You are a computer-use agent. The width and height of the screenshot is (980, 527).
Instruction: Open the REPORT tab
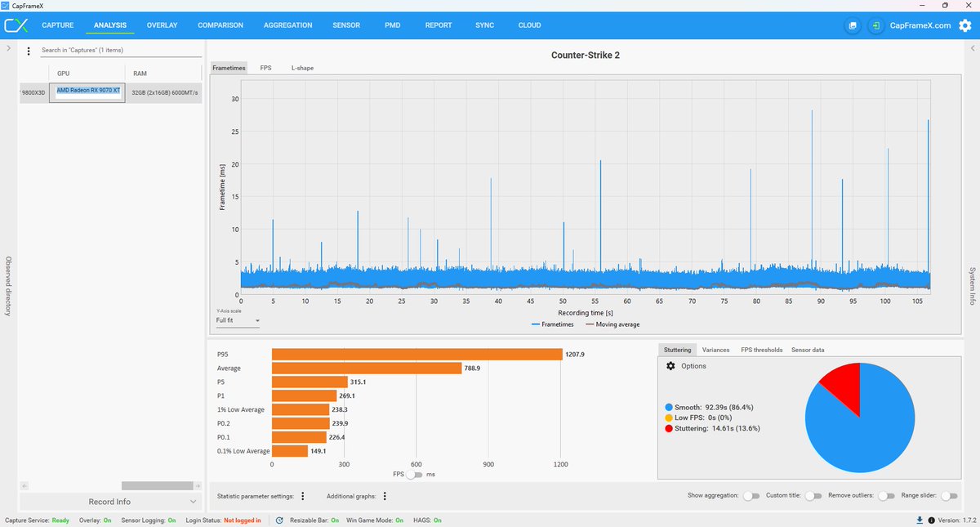pos(439,25)
